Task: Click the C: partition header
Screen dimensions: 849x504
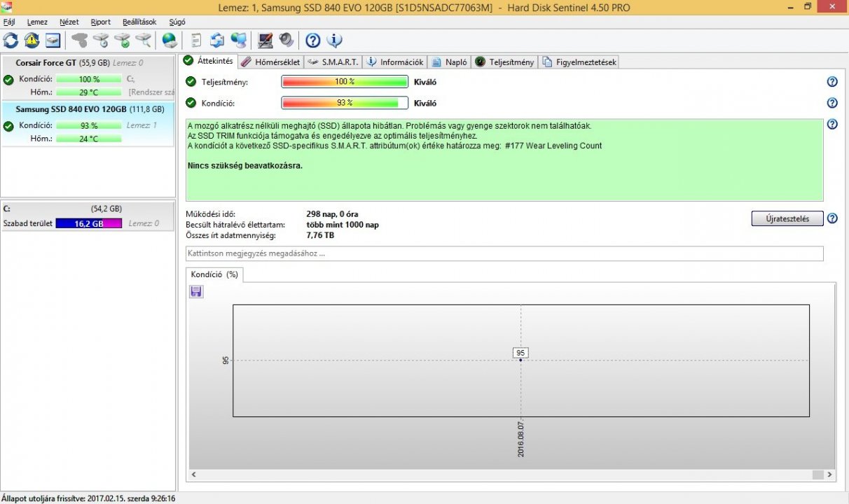Action: pos(88,209)
